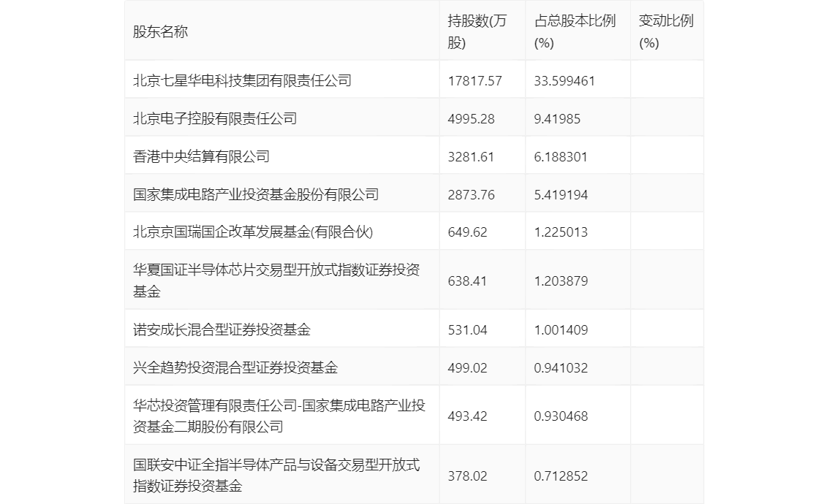
Task: Select 华夏国证半导体芯片交易型开放式指数证券投资基金 name
Action: click(276, 280)
